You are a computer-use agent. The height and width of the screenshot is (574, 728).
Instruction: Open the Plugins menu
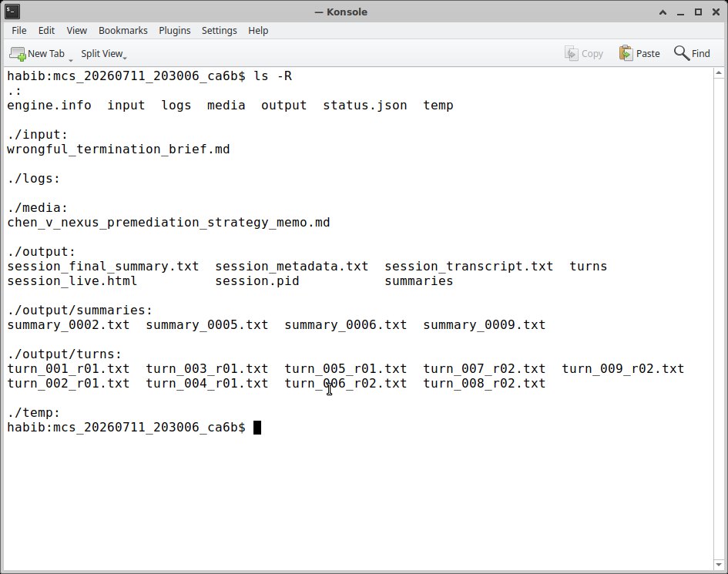175,31
